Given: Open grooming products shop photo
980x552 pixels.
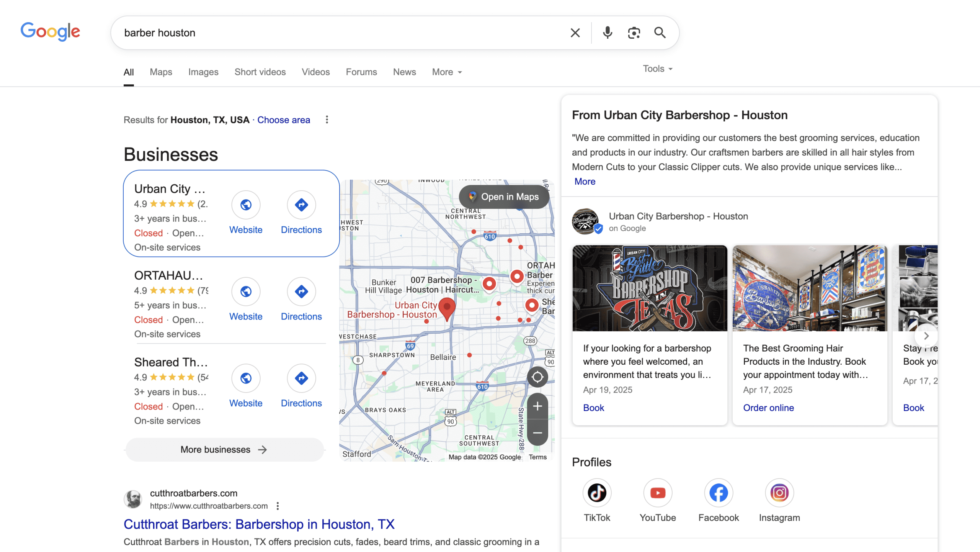Looking at the screenshot, I should pyautogui.click(x=810, y=288).
